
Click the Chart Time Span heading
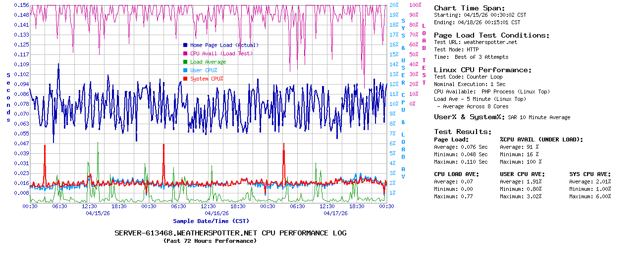point(469,8)
